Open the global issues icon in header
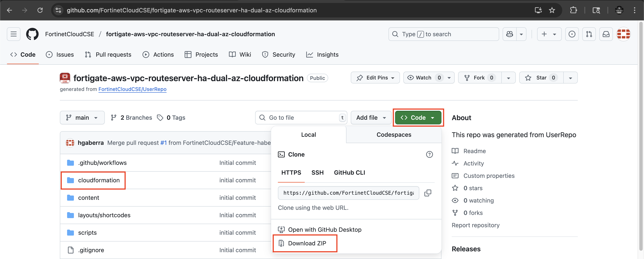 (x=572, y=34)
